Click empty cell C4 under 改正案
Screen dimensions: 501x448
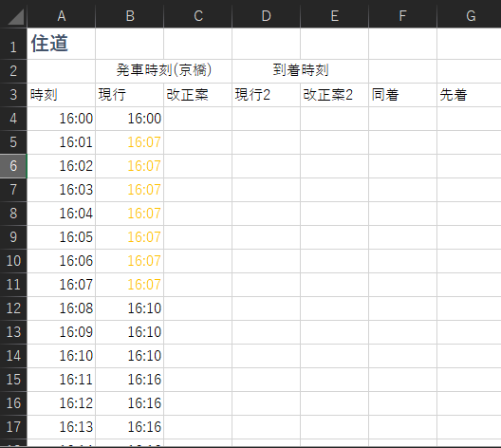(198, 119)
